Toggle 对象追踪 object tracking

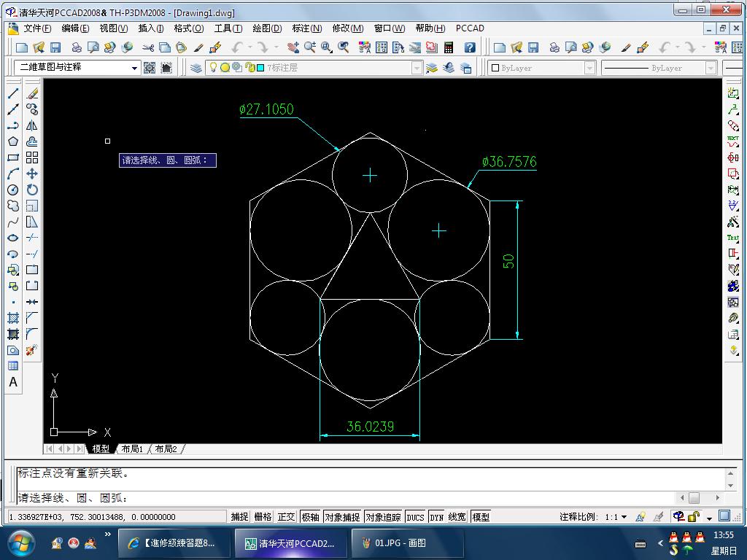tap(384, 517)
